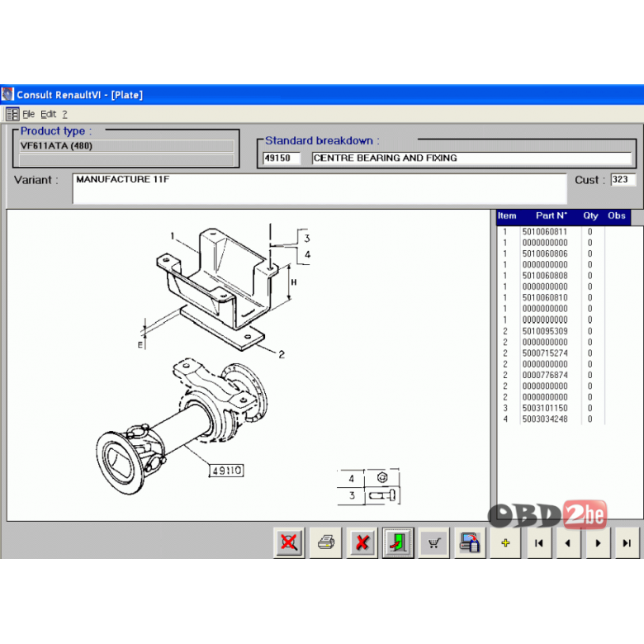This screenshot has height=644, width=644.
Task: Go to the previous plate
Action: click(x=568, y=542)
